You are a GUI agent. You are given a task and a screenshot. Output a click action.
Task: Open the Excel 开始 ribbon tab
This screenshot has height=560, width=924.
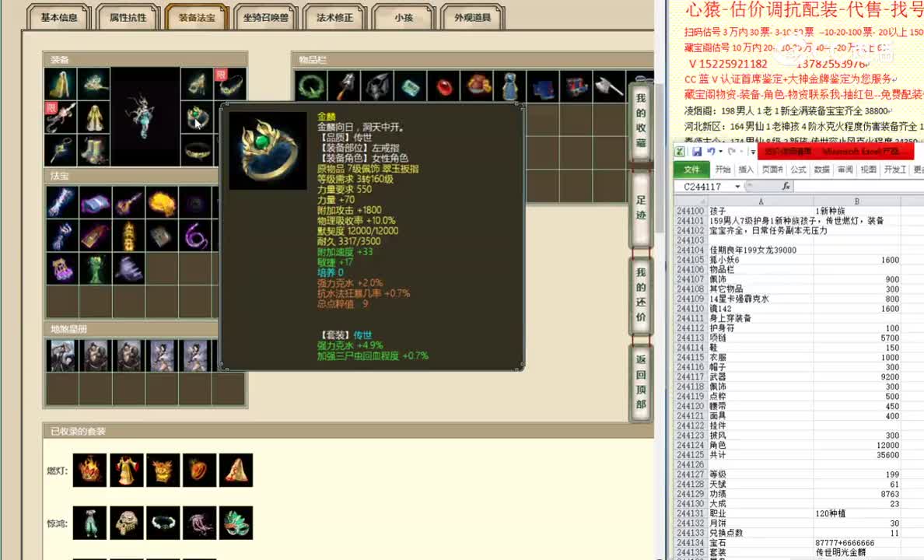pyautogui.click(x=723, y=170)
